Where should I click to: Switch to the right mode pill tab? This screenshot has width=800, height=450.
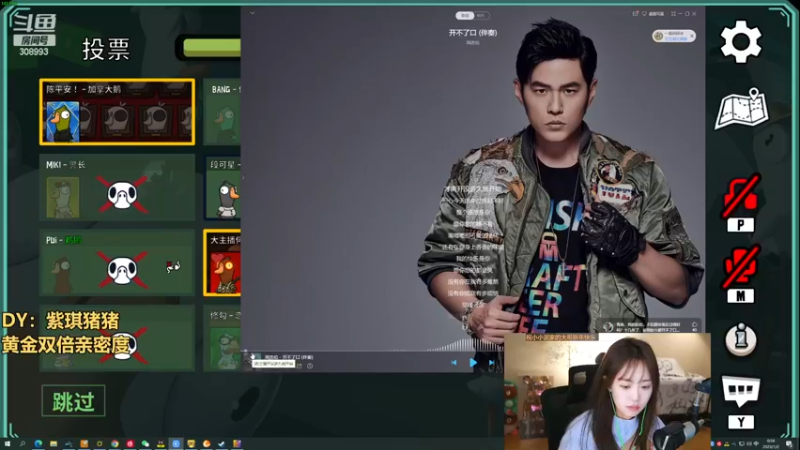pyautogui.click(x=481, y=15)
